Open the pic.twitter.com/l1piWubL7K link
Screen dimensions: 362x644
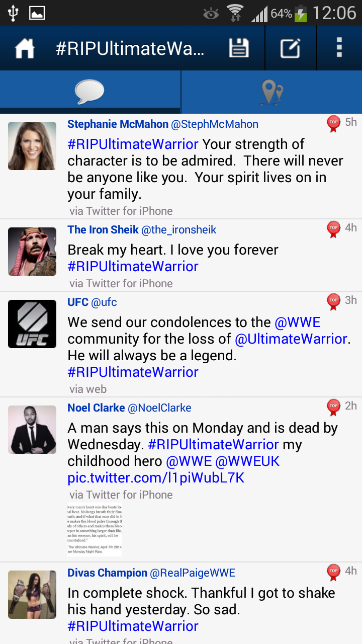pyautogui.click(x=156, y=477)
